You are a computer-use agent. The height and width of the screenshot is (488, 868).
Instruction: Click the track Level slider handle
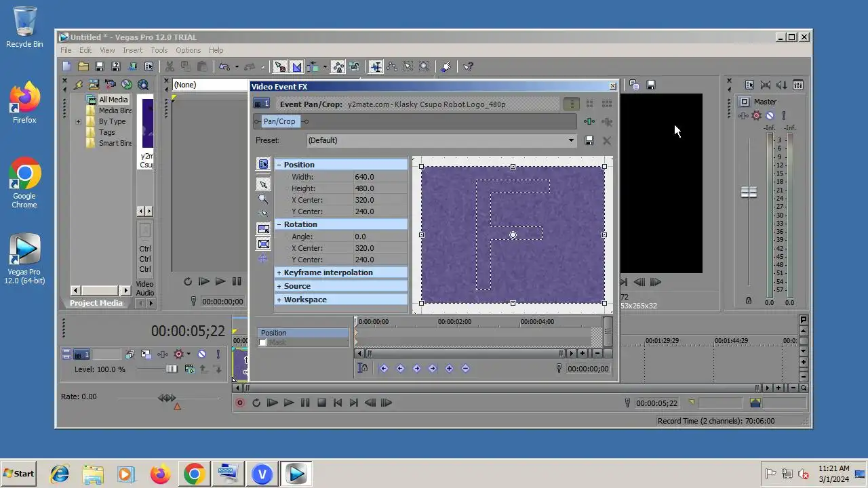172,369
